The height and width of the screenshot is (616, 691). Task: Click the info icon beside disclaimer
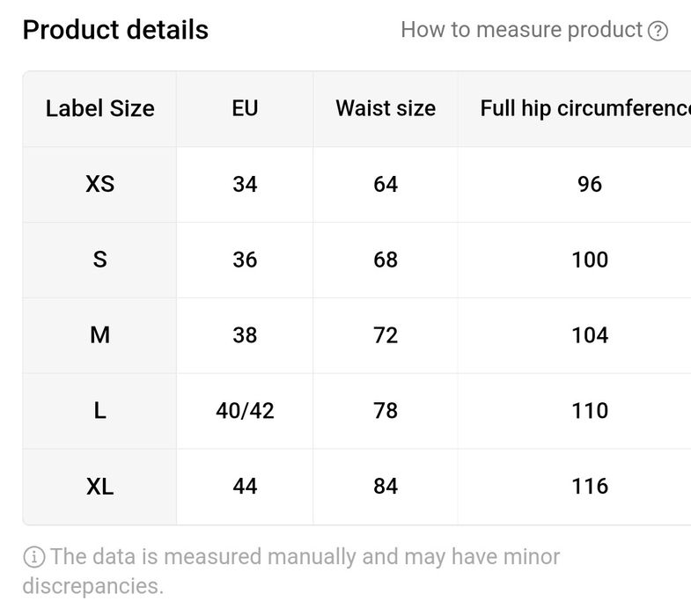click(x=34, y=557)
